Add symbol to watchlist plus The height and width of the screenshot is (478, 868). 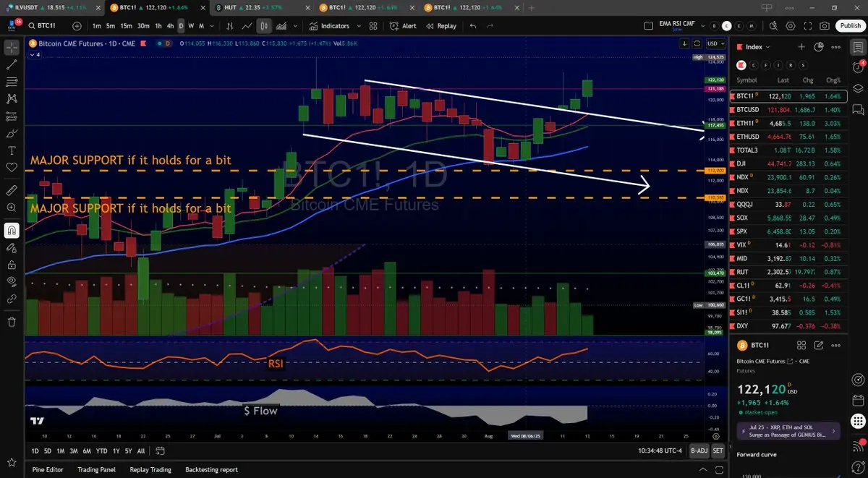[x=801, y=47]
